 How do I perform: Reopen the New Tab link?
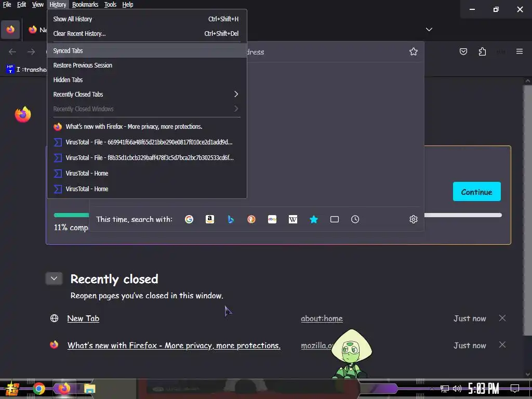pos(83,318)
